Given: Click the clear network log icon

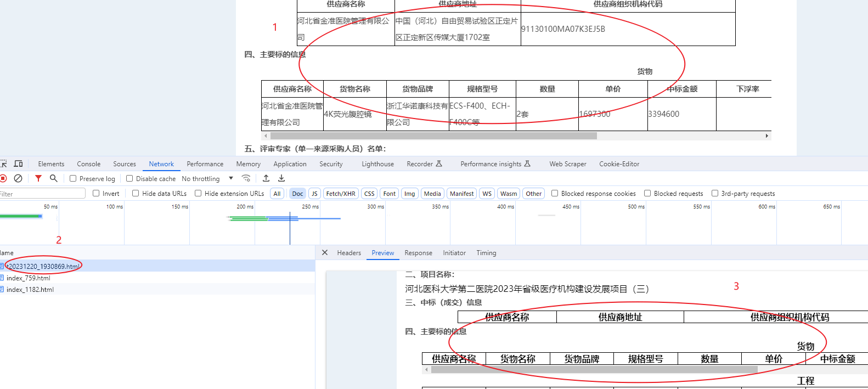Looking at the screenshot, I should pos(18,178).
